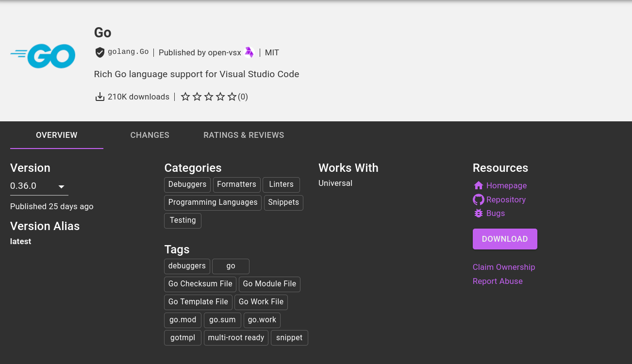The image size is (632, 364).
Task: Open Homepage via the house icon
Action: coord(479,185)
